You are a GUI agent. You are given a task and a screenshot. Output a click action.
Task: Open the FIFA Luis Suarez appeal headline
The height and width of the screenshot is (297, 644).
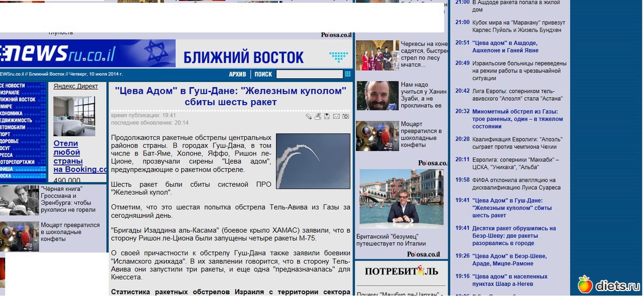click(516, 184)
